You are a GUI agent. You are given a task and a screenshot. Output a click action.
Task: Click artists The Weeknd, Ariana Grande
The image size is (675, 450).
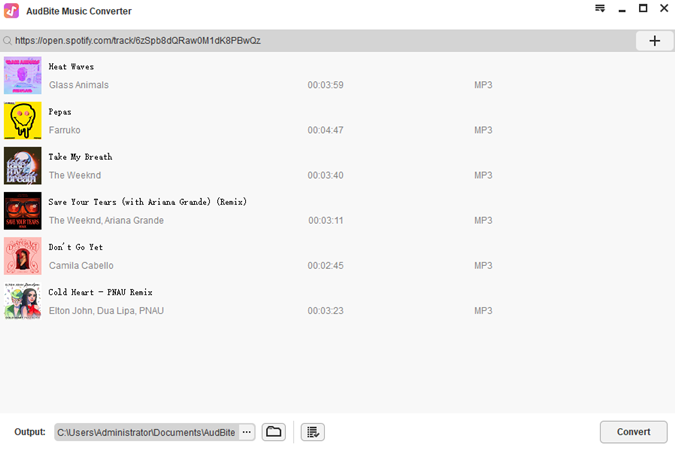tap(106, 220)
